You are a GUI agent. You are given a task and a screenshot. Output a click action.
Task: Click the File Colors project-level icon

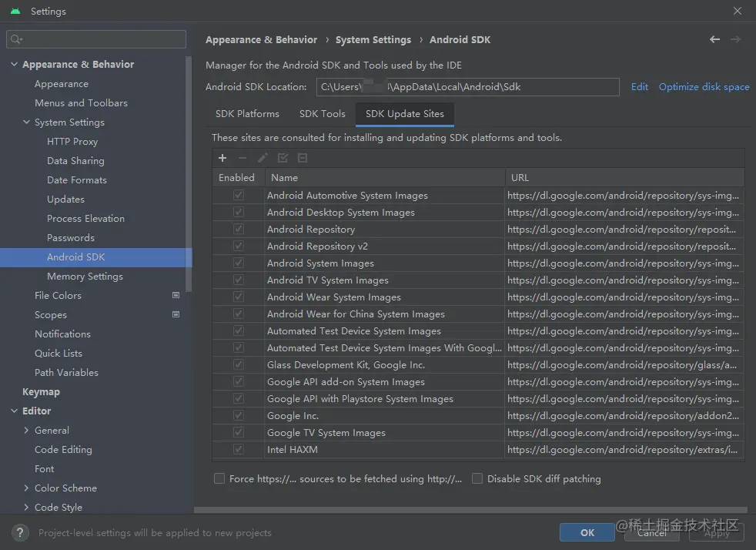(x=176, y=295)
